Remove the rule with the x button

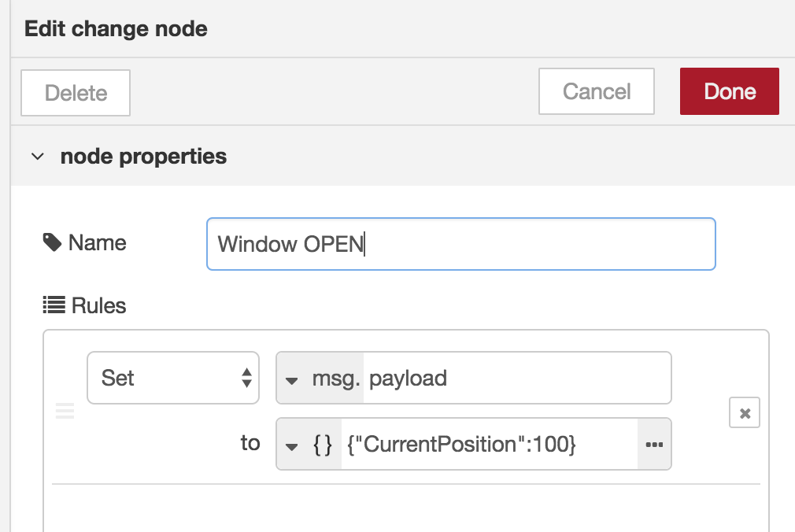[x=745, y=412]
